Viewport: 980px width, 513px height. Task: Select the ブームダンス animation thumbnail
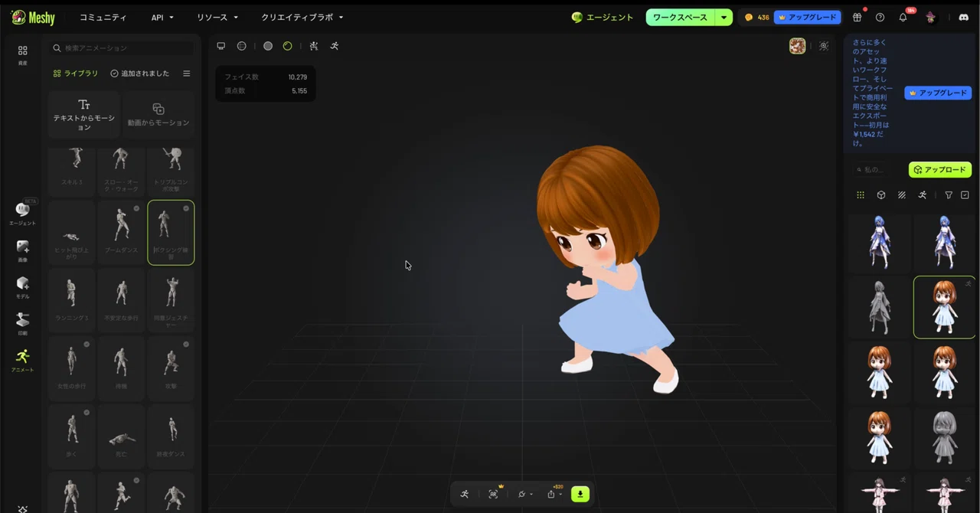(x=121, y=232)
